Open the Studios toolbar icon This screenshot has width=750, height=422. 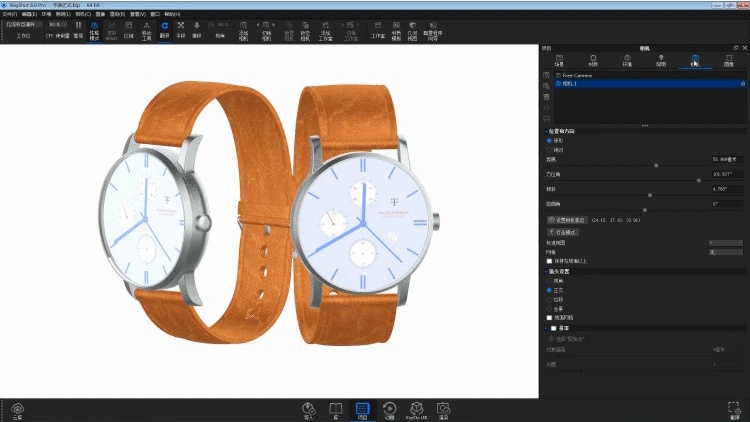pos(378,30)
